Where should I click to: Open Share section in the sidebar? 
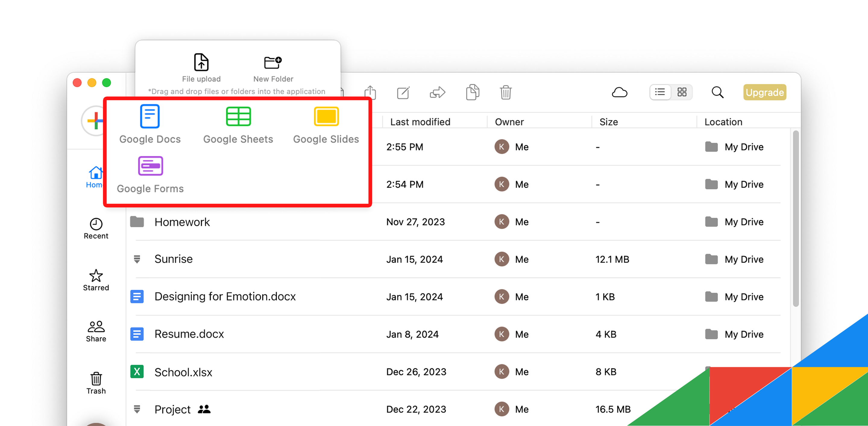tap(96, 332)
